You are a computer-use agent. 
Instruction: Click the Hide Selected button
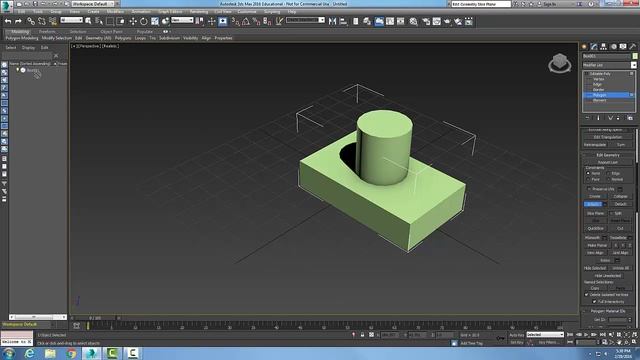coord(595,268)
